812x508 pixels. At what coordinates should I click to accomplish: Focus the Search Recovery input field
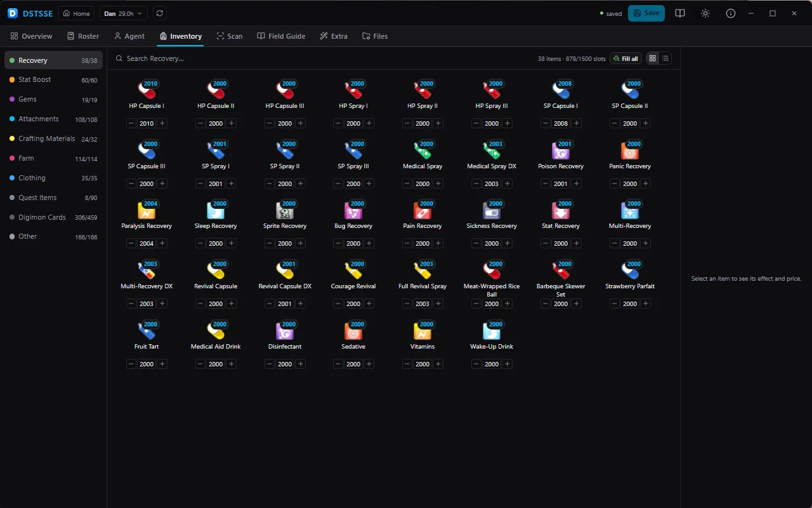pyautogui.click(x=324, y=58)
